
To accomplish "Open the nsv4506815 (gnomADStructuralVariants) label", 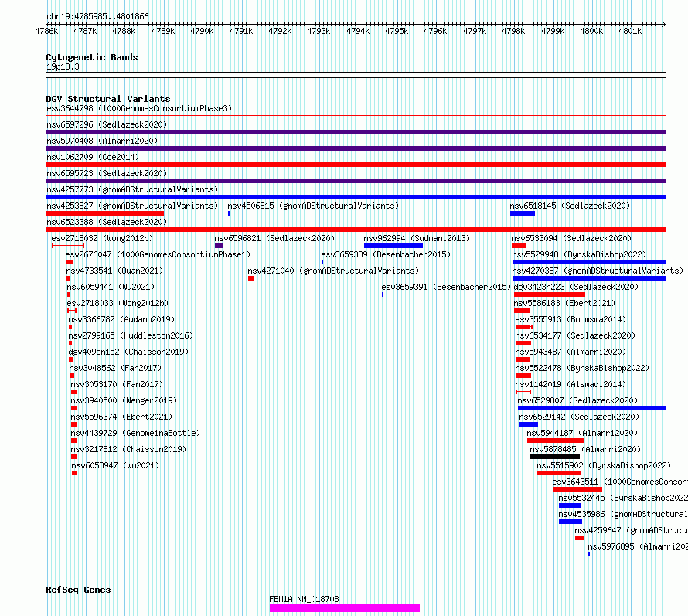I will coord(313,206).
